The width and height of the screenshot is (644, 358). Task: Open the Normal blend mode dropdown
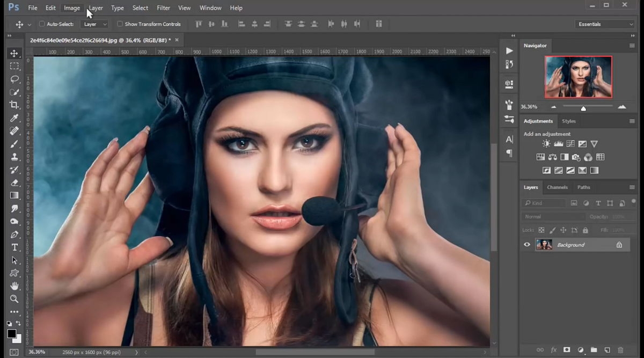(553, 217)
